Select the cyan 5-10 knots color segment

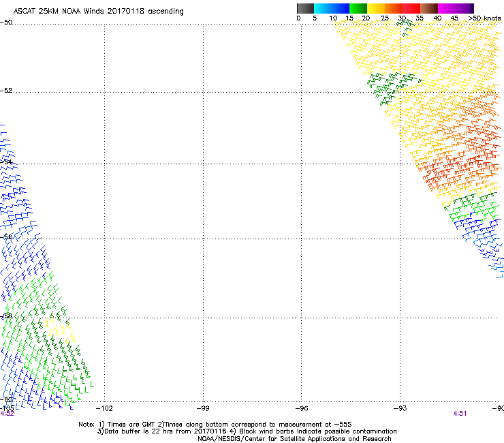pos(323,8)
